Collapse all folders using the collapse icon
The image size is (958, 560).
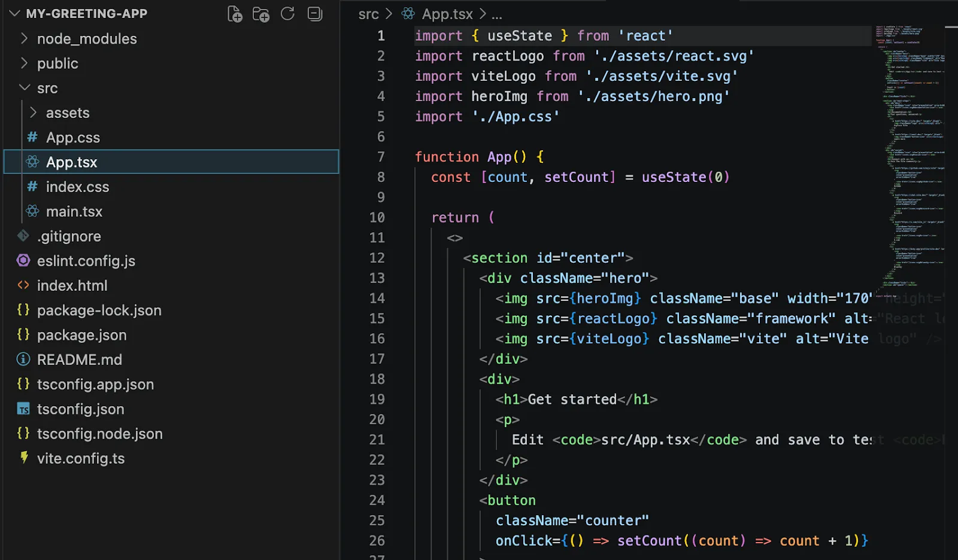[x=315, y=13]
